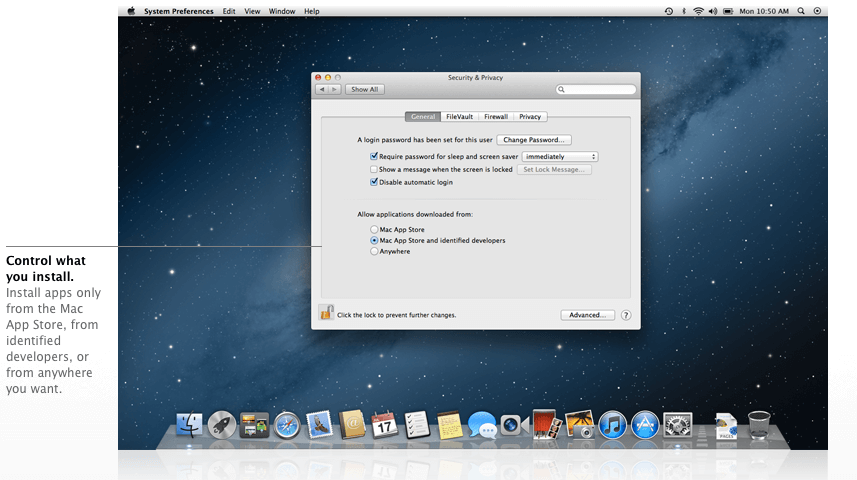The width and height of the screenshot is (857, 480).
Task: Switch to the Firewall tab
Action: tap(496, 116)
